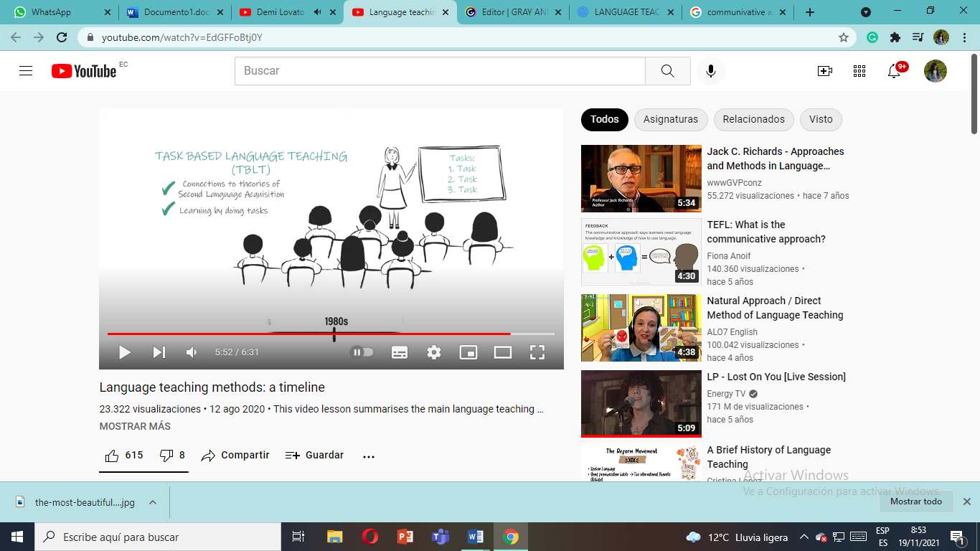Viewport: 980px width, 551px height.
Task: Enter full screen mode
Action: click(537, 352)
